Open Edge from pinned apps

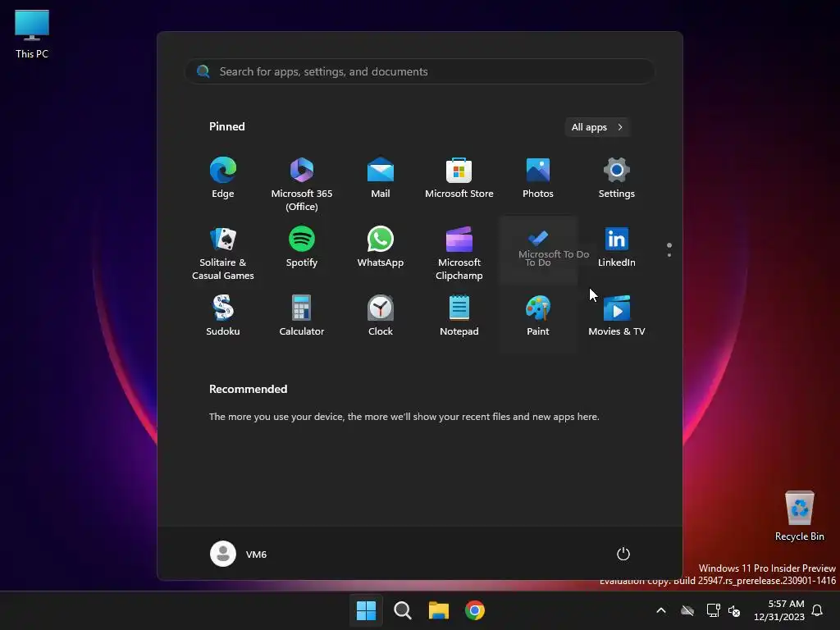point(223,178)
